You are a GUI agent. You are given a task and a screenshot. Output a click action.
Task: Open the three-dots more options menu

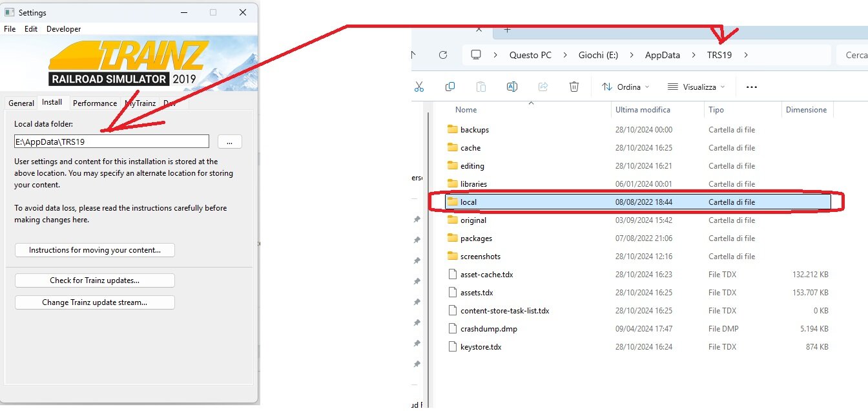coord(751,87)
